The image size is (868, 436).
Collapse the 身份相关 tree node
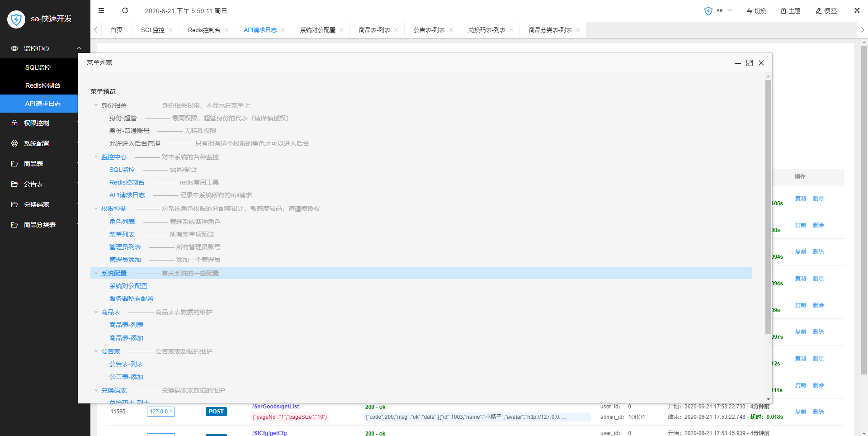click(96, 105)
